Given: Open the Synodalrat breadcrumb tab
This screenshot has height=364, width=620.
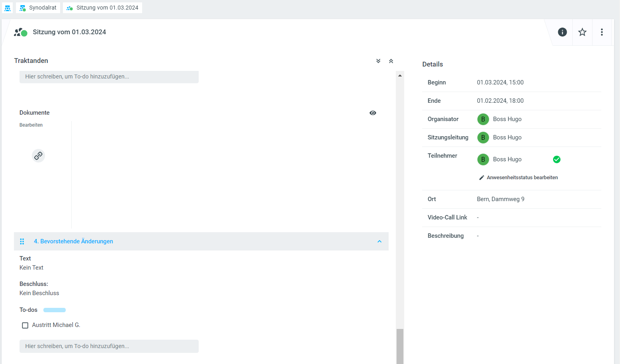Looking at the screenshot, I should pos(38,8).
